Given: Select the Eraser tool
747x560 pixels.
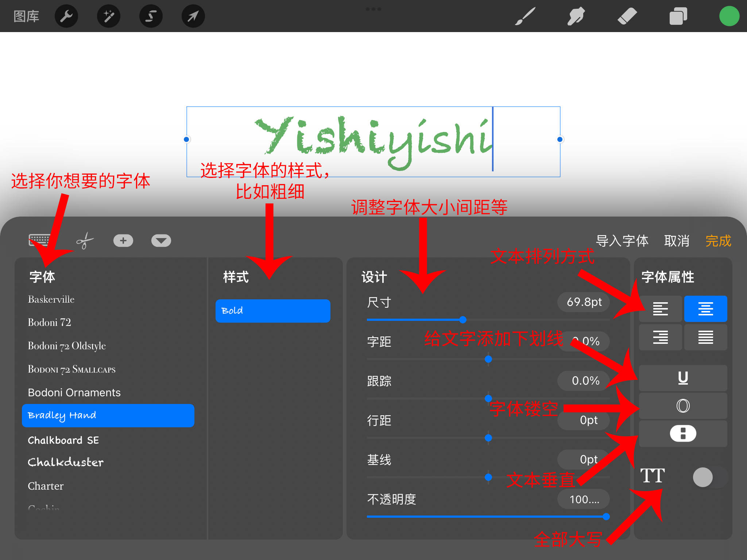Looking at the screenshot, I should coord(627,16).
